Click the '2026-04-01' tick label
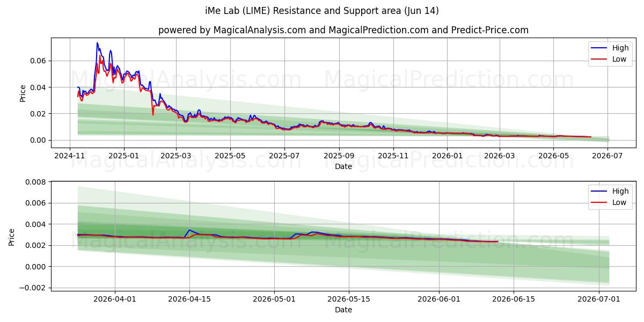 pyautogui.click(x=115, y=299)
